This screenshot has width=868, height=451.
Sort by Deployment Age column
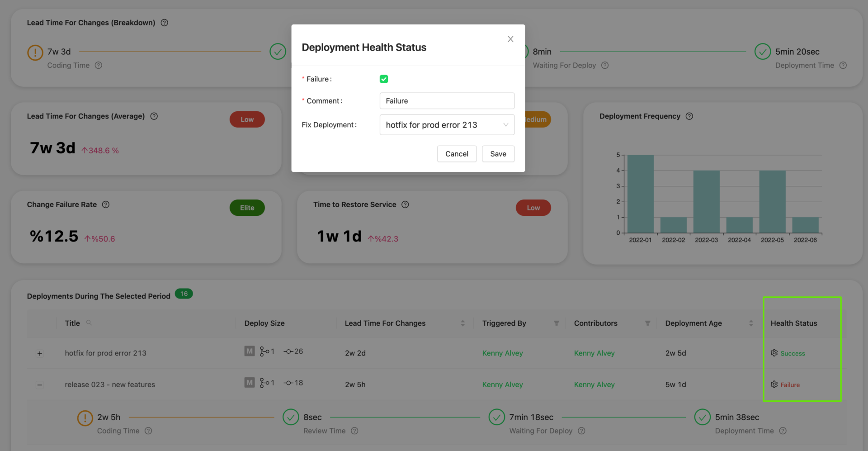pos(751,323)
